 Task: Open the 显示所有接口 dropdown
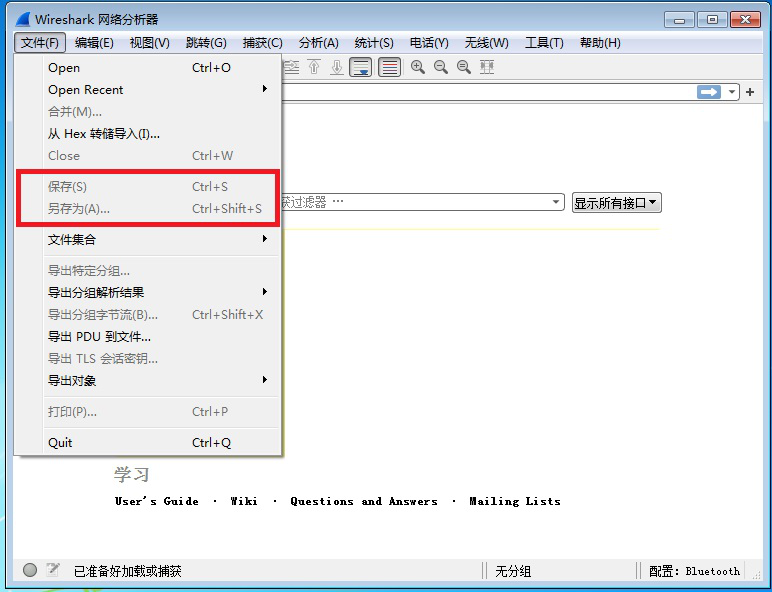tap(616, 203)
